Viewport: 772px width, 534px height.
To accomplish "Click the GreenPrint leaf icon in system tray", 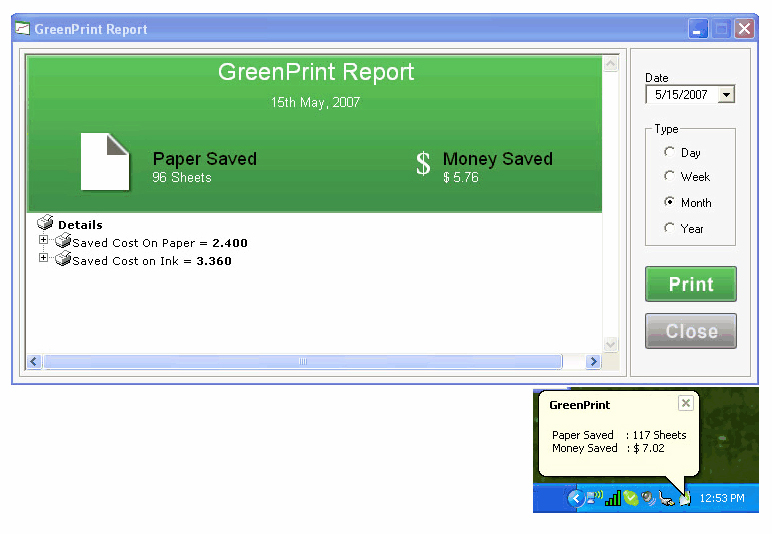I will (x=685, y=497).
